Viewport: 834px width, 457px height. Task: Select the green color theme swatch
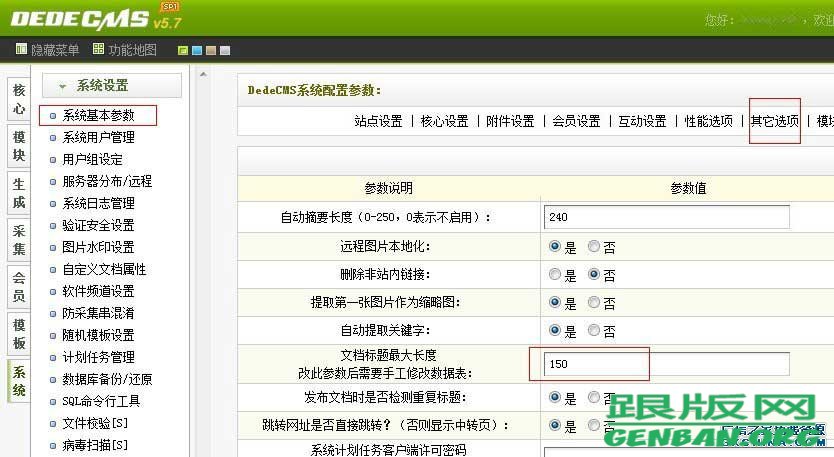point(183,51)
